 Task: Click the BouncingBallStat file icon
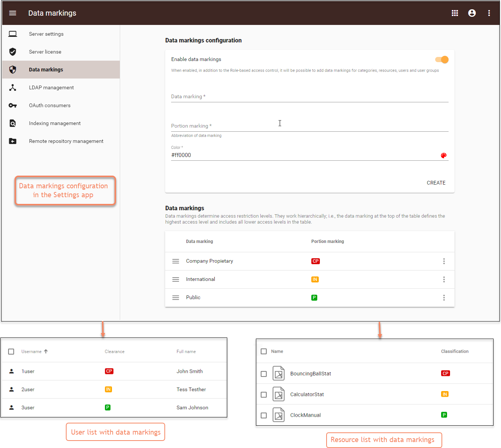point(278,374)
